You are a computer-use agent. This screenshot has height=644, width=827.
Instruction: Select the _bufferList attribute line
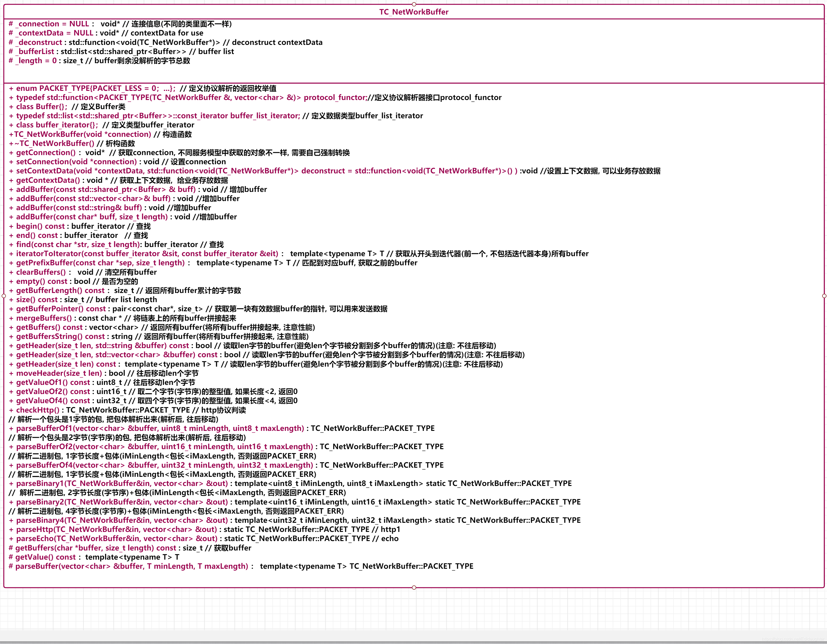click(x=121, y=52)
